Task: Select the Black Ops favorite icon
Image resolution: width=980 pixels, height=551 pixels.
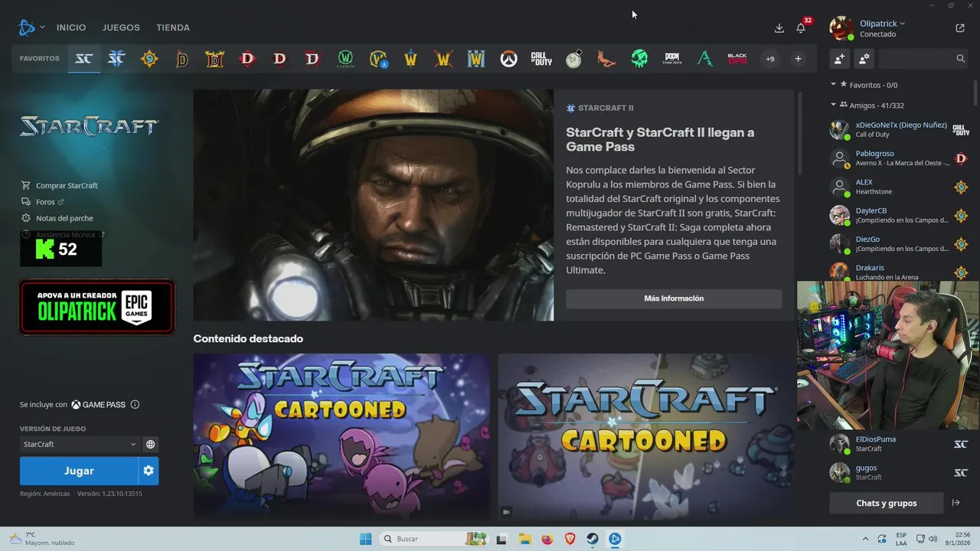Action: click(737, 59)
